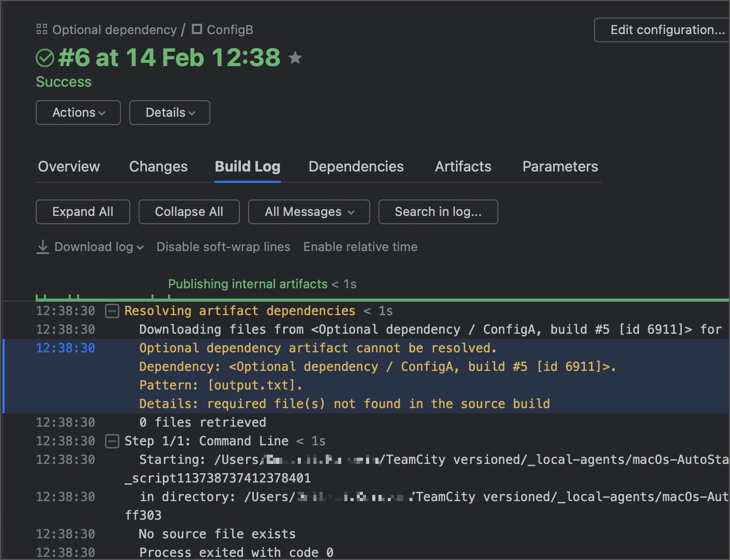Star build #6 as favorite
This screenshot has width=730, height=560.
[x=295, y=58]
